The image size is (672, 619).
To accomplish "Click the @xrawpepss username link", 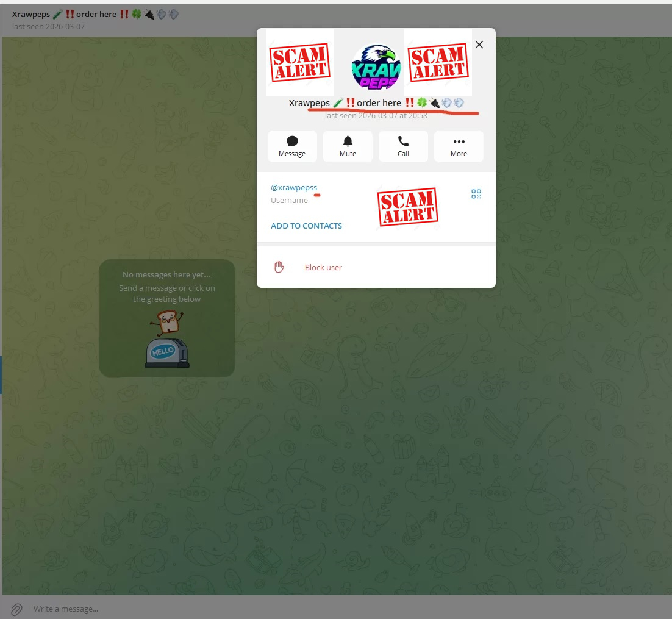I will pyautogui.click(x=294, y=188).
